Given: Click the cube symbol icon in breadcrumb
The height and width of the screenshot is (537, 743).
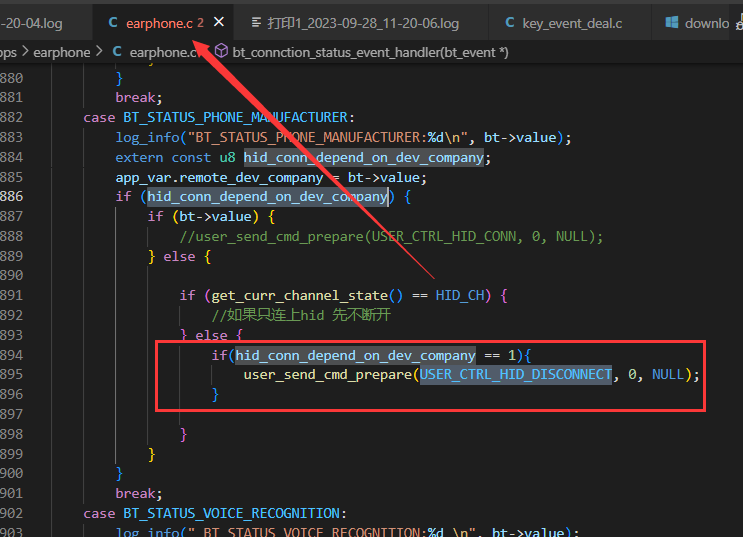Looking at the screenshot, I should pyautogui.click(x=221, y=51).
